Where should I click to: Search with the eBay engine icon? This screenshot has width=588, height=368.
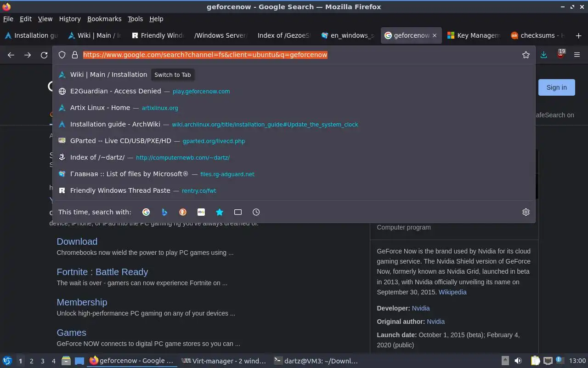[x=201, y=212]
